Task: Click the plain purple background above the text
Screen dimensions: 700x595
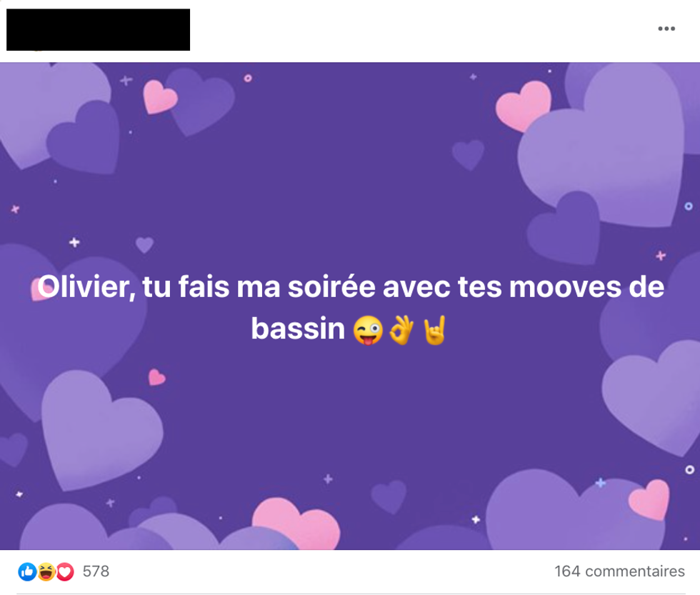Action: coord(349,179)
